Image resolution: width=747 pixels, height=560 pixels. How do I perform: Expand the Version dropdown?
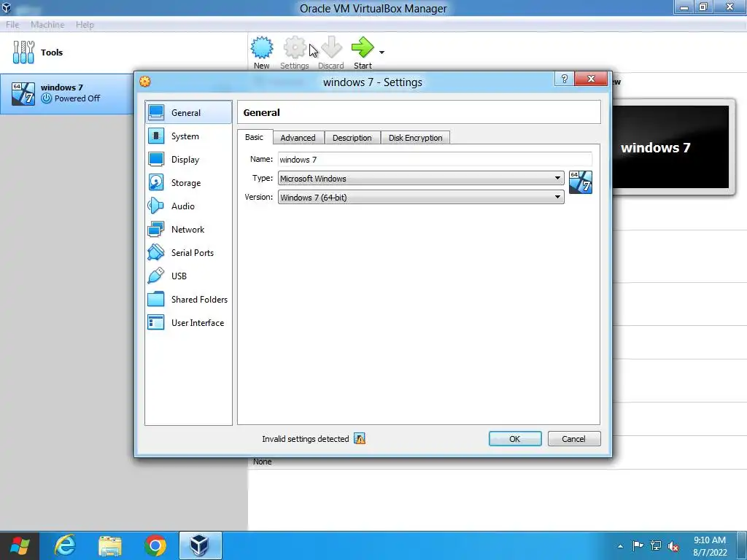[557, 197]
